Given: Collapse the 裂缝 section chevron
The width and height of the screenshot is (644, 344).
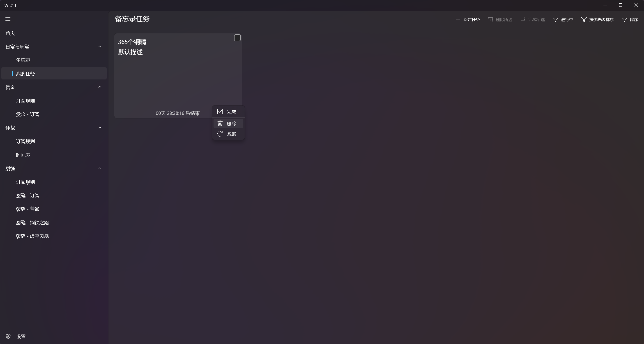Looking at the screenshot, I should coord(100,168).
